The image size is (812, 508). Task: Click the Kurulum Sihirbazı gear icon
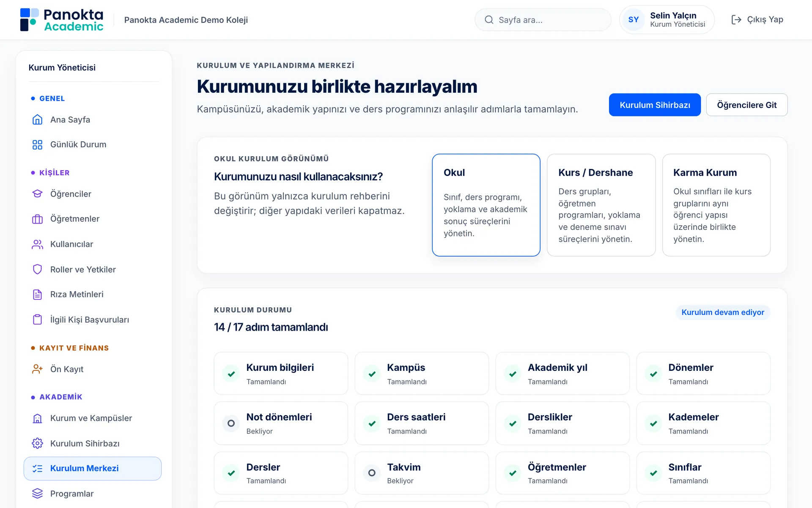pyautogui.click(x=37, y=443)
